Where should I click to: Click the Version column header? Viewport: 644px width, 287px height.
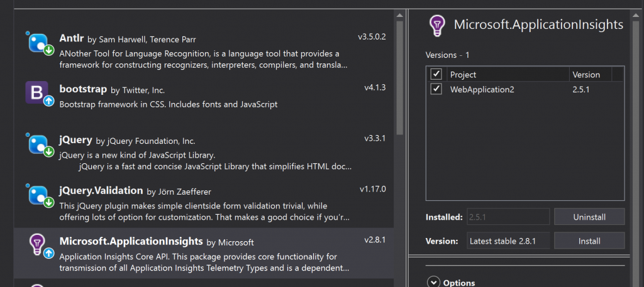click(586, 75)
